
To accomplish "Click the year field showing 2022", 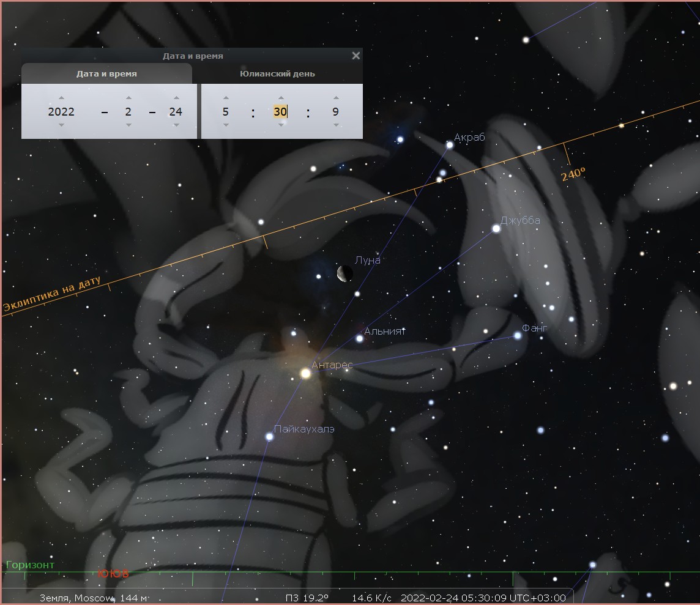I will click(61, 111).
